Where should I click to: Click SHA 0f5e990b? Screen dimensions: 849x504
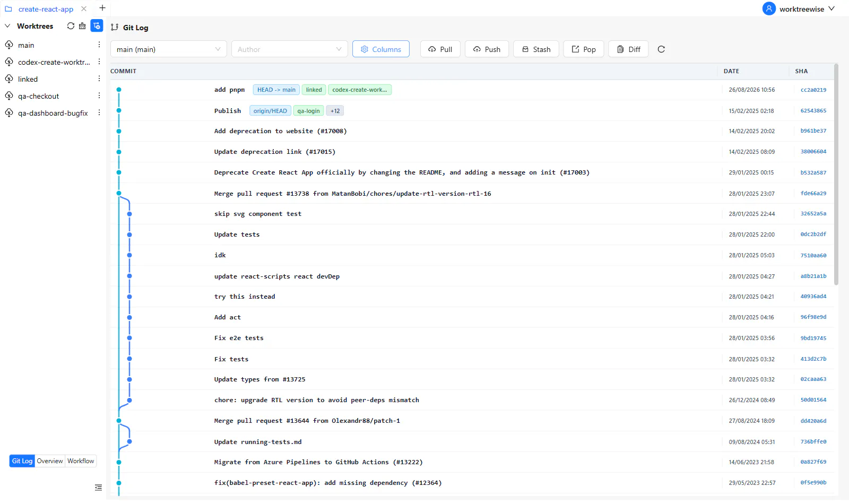pos(813,483)
